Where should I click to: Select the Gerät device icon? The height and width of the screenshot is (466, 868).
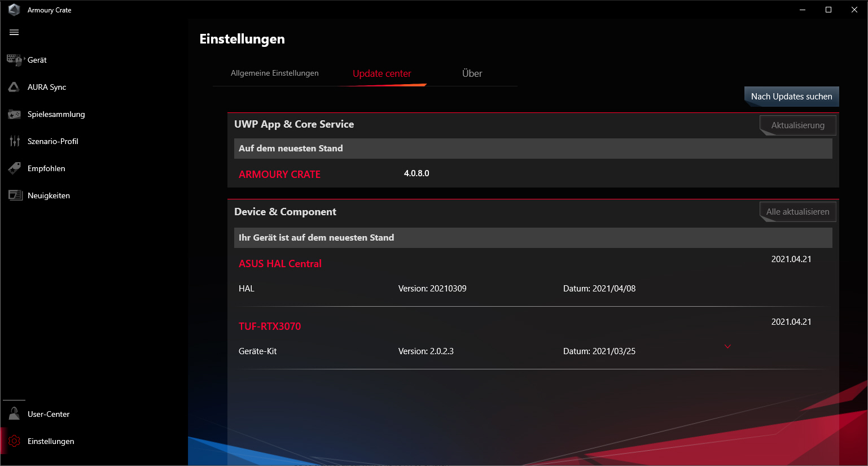(15, 60)
